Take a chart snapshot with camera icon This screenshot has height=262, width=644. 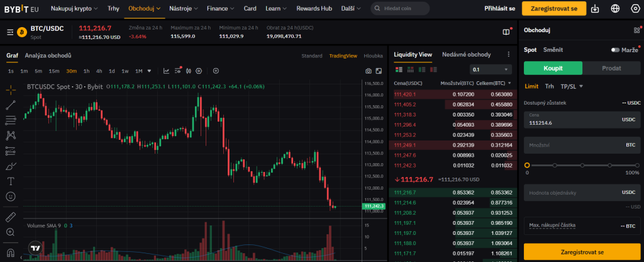pyautogui.click(x=369, y=71)
